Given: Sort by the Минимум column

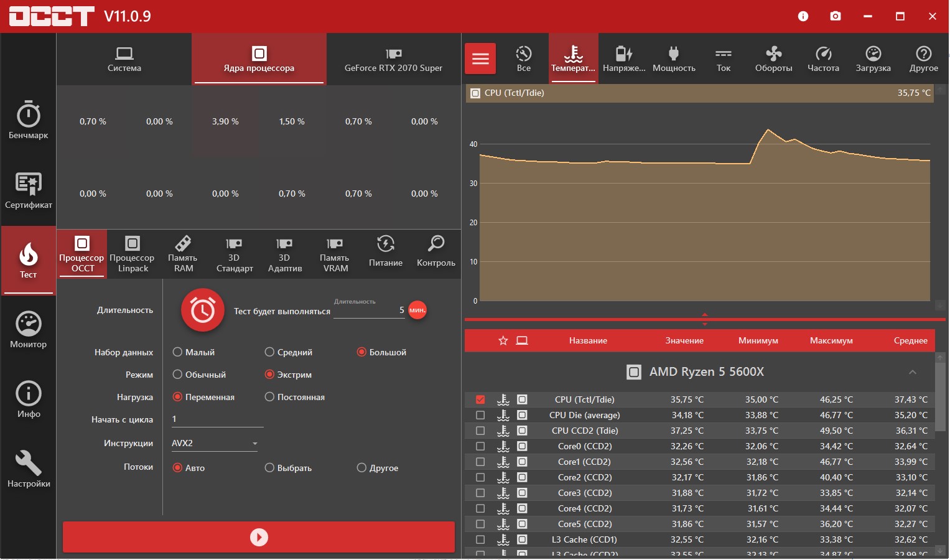Looking at the screenshot, I should tap(758, 340).
